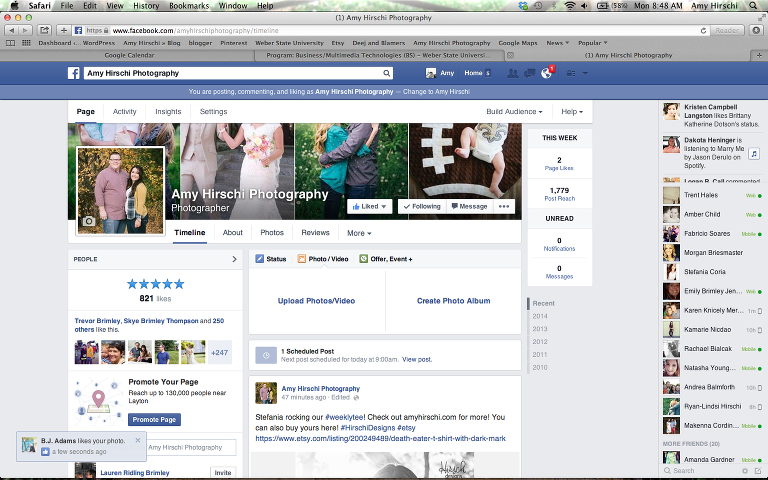Open Spotlight search in menu bar
This screenshot has width=768, height=480.
coord(754,5)
